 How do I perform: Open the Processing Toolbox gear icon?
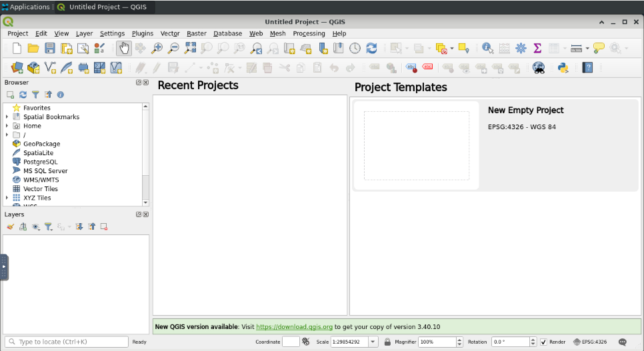[x=521, y=49]
